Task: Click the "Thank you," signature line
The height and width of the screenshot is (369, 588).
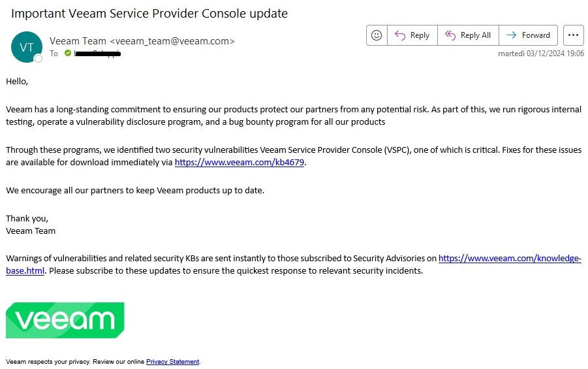Action: coord(27,218)
